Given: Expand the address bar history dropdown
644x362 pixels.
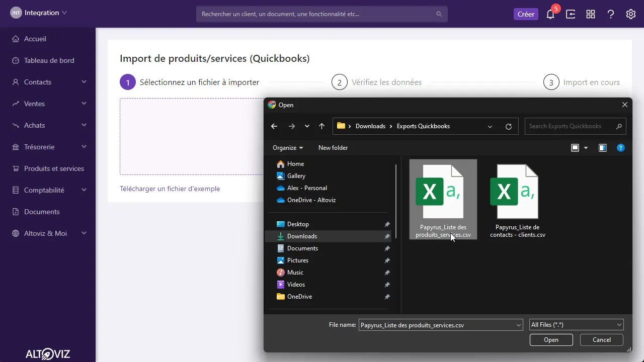Looking at the screenshot, I should (490, 126).
